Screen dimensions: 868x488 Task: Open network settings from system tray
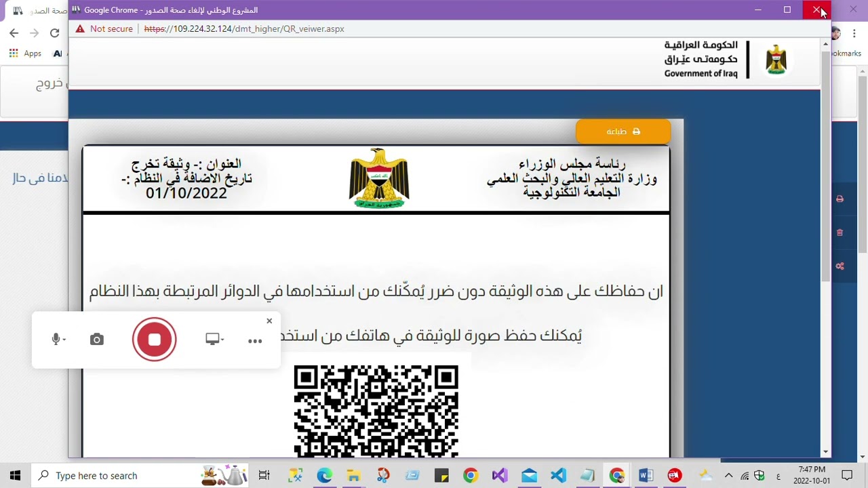coord(745,475)
